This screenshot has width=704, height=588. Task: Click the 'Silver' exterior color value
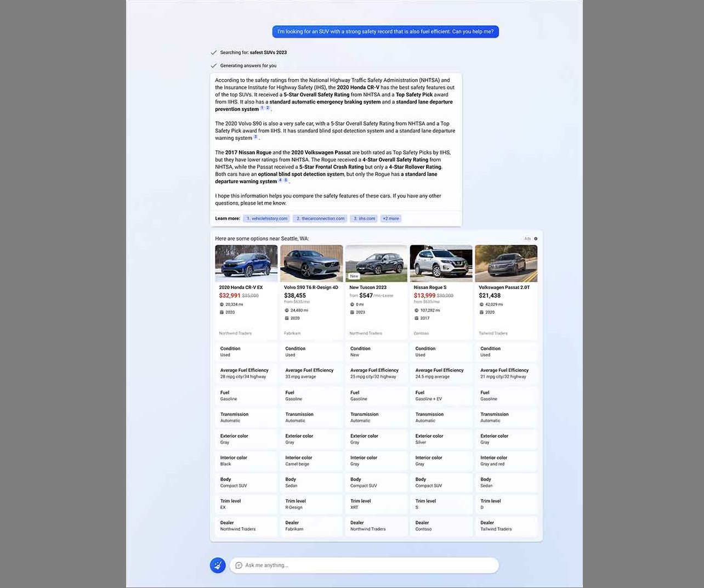(x=421, y=443)
